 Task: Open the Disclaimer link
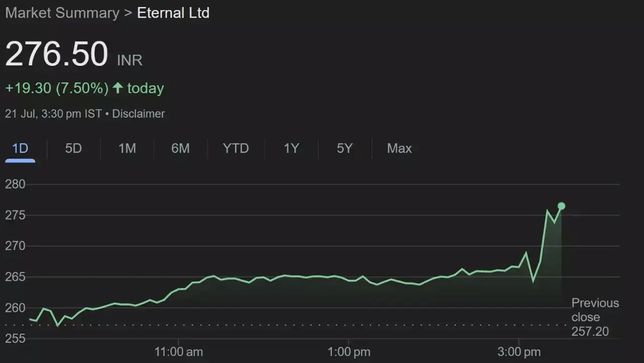(x=138, y=114)
